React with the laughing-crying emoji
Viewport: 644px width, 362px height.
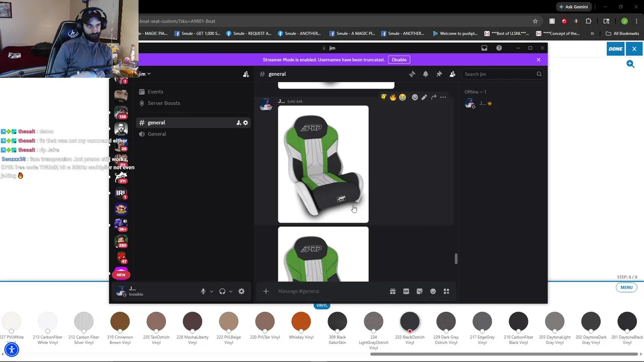(x=403, y=97)
